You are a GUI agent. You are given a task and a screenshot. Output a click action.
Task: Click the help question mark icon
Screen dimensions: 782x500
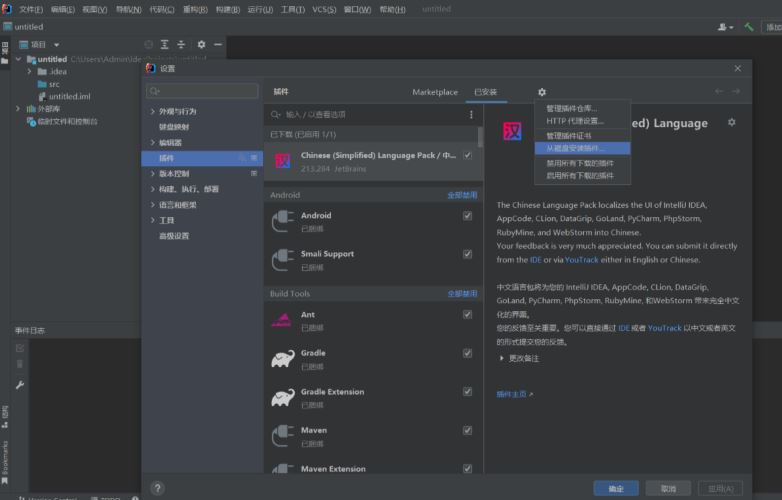coord(158,488)
